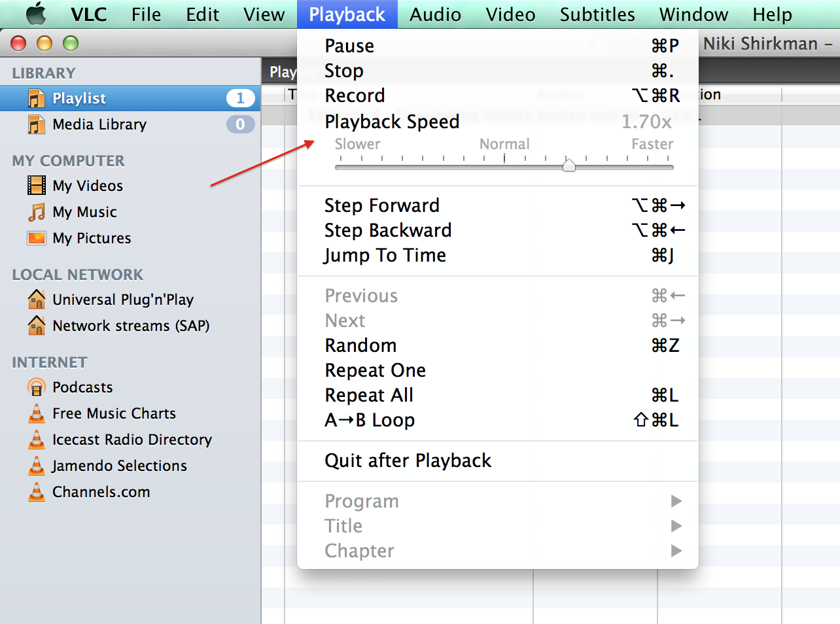Expand the Program submenu arrow
Image resolution: width=840 pixels, height=624 pixels.
coord(676,501)
